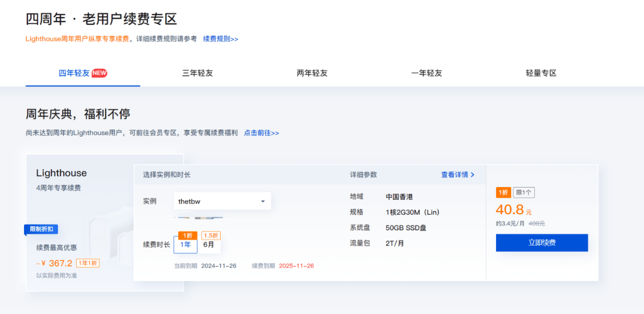The width and height of the screenshot is (644, 314).
Task: Open 查看详情 details link
Action: [458, 175]
